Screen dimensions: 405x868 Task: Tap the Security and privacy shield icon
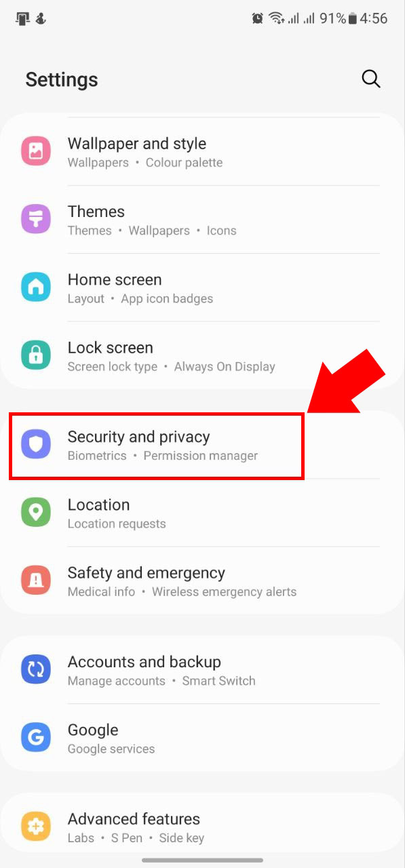pyautogui.click(x=36, y=445)
